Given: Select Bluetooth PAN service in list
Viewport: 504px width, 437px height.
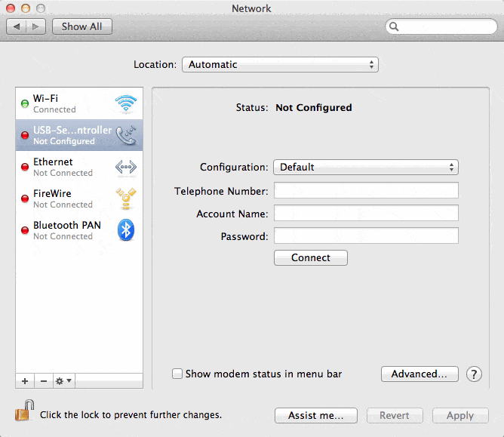Looking at the screenshot, I should [x=79, y=230].
